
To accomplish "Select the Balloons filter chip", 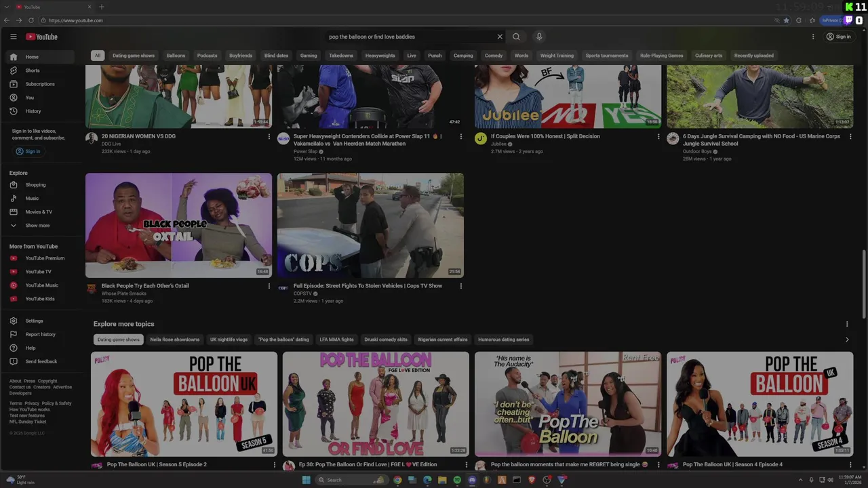I will click(x=176, y=56).
